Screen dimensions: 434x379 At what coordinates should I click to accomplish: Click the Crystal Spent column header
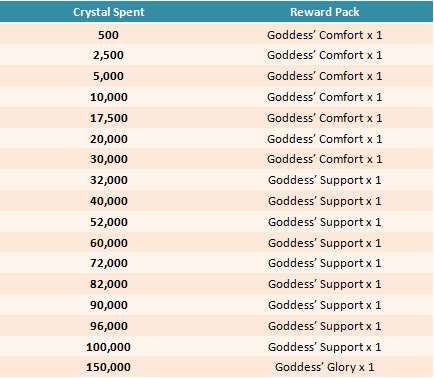tap(109, 12)
